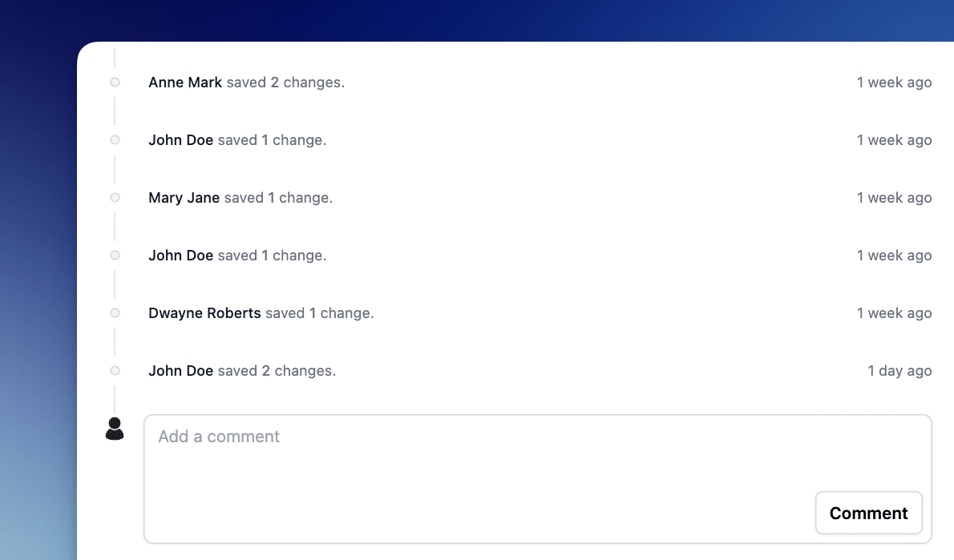Click timeline dot for John Doe entry below Anne Mark

115,140
